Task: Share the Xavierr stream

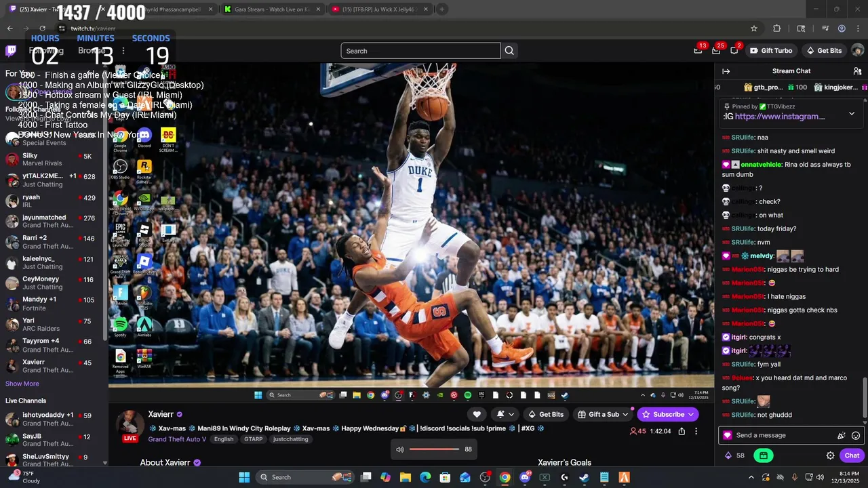Action: coord(682,431)
